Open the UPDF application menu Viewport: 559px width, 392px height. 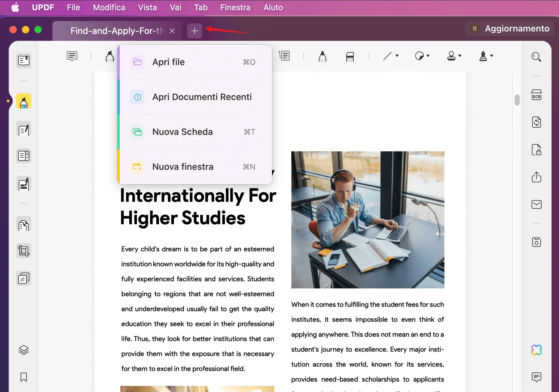click(x=43, y=7)
